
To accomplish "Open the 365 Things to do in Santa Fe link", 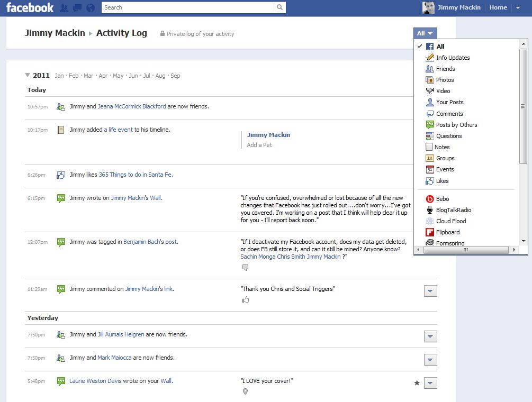I will [x=136, y=175].
